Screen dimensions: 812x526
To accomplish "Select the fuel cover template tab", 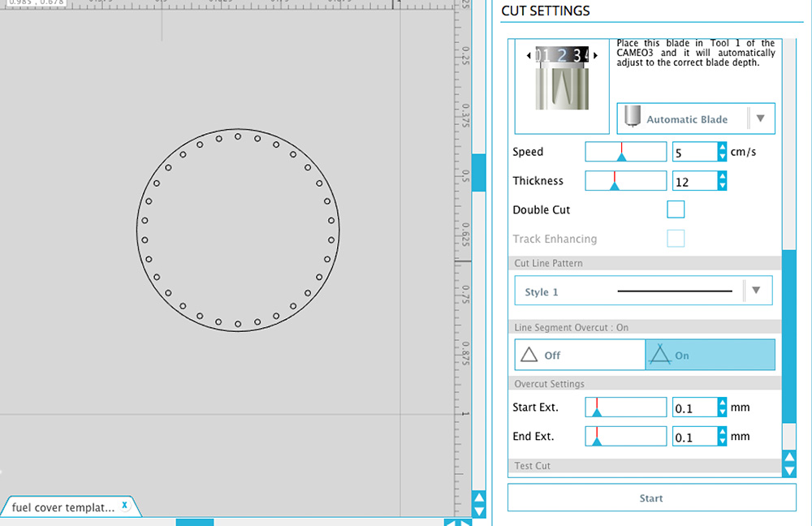I will 63,507.
